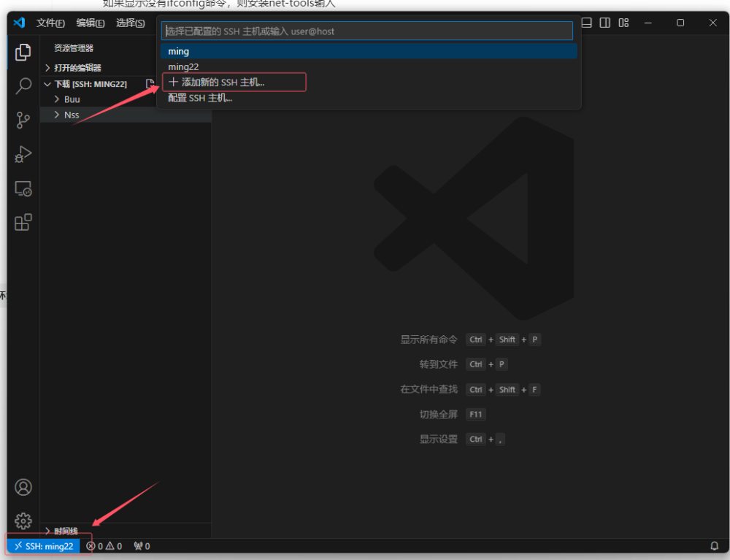The height and width of the screenshot is (560, 730).
Task: Select 添加新的 SSH 主机 option
Action: click(223, 83)
